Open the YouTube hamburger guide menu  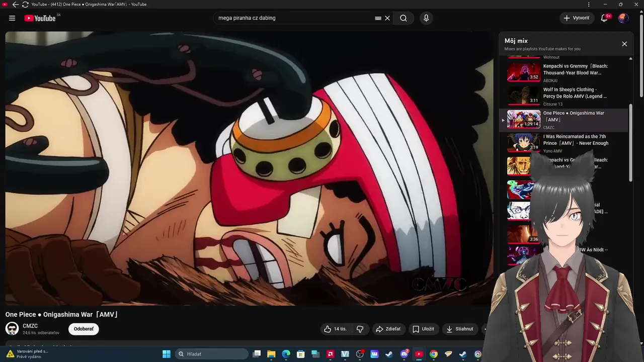(12, 18)
